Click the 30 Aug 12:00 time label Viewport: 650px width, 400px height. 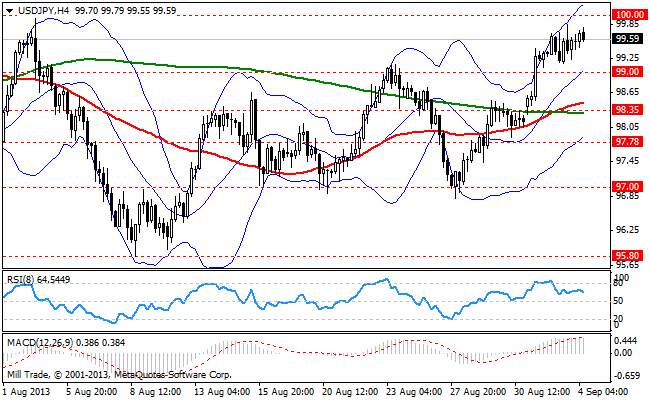(x=542, y=392)
